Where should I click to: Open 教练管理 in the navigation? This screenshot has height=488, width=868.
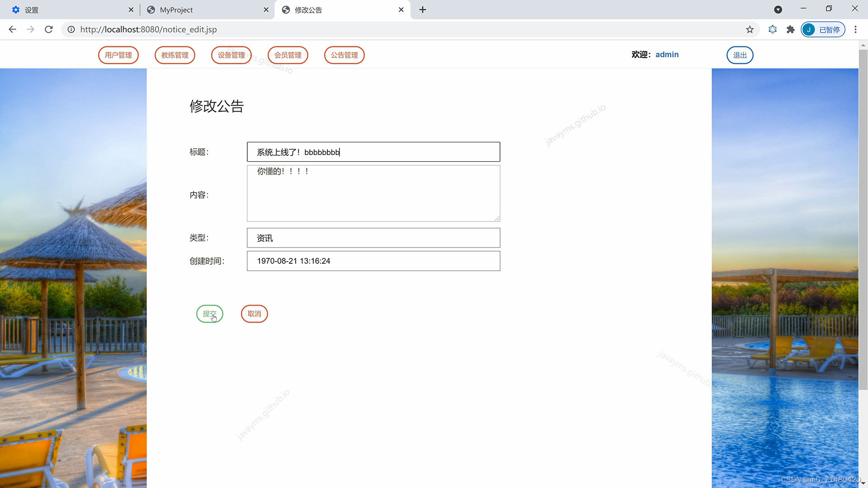coord(175,55)
